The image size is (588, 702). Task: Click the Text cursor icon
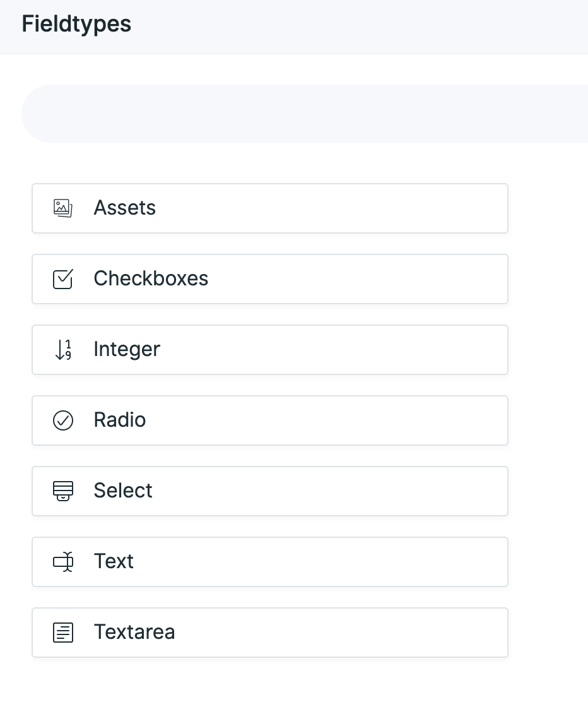(x=62, y=561)
